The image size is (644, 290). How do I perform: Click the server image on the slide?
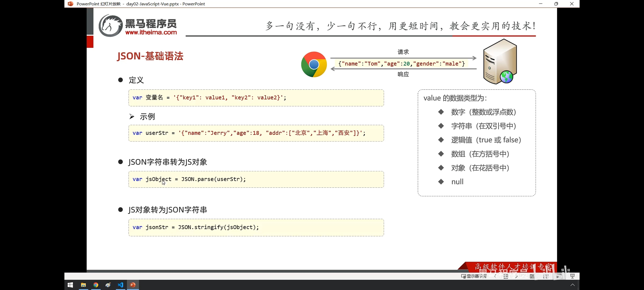(x=500, y=62)
